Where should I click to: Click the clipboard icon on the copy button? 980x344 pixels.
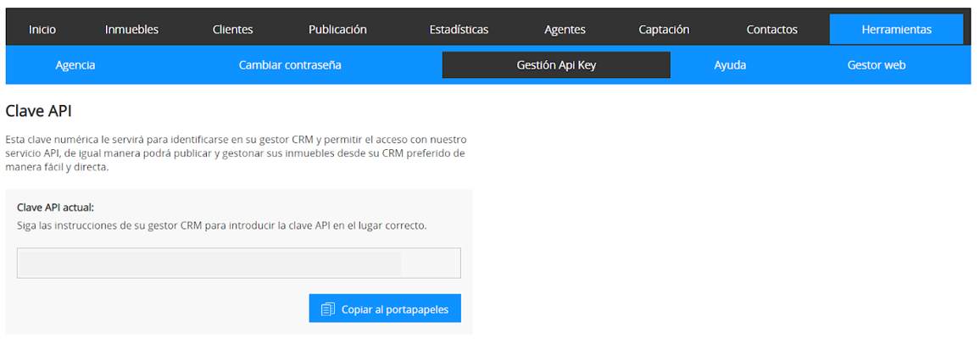328,309
